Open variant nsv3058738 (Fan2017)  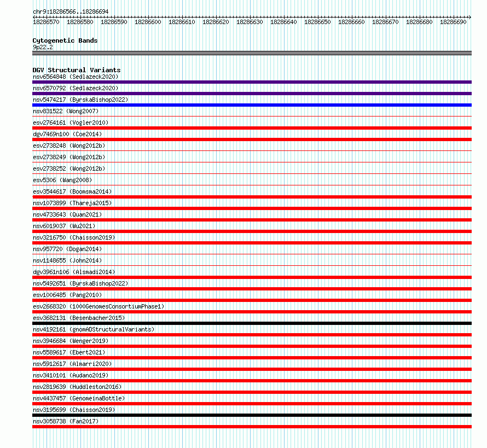point(66,421)
